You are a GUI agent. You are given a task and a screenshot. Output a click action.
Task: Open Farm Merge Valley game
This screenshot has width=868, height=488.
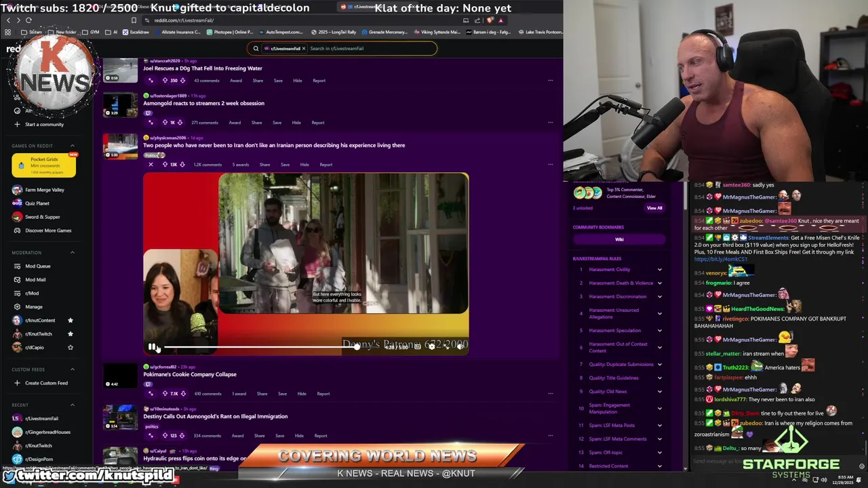point(44,190)
